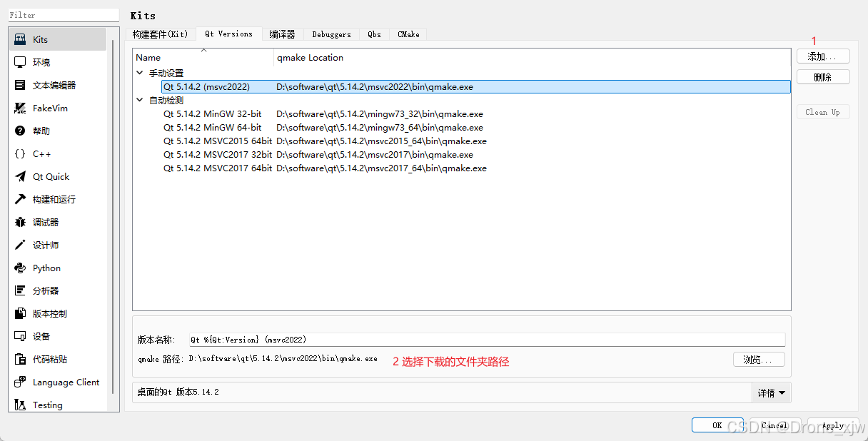Image resolution: width=868 pixels, height=441 pixels.
Task: Sort by the qmake Location column header
Action: pyautogui.click(x=311, y=57)
